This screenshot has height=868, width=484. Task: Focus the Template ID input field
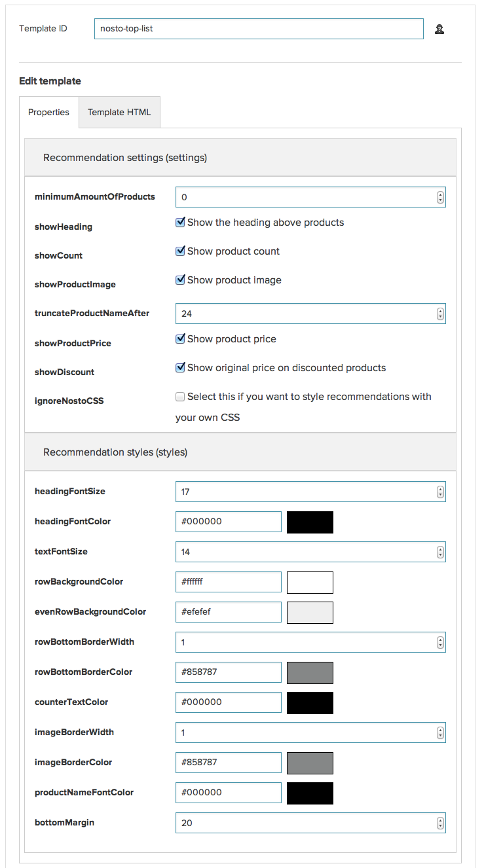click(x=259, y=29)
